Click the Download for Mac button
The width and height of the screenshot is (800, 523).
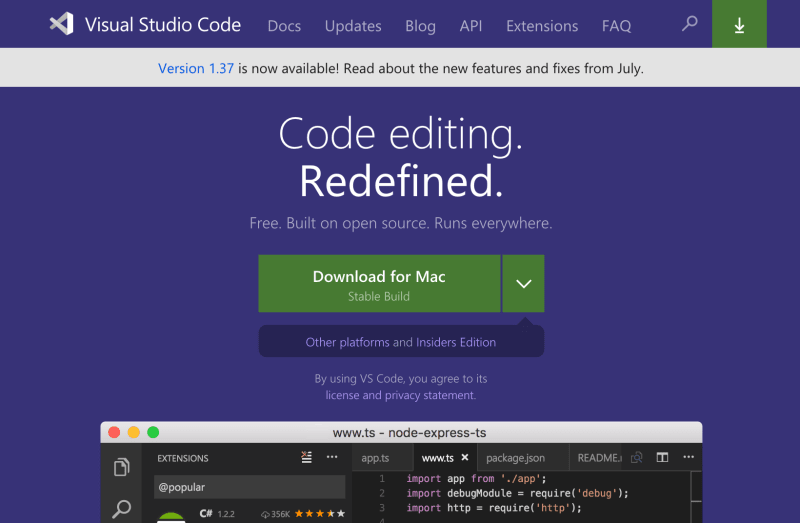(x=379, y=284)
